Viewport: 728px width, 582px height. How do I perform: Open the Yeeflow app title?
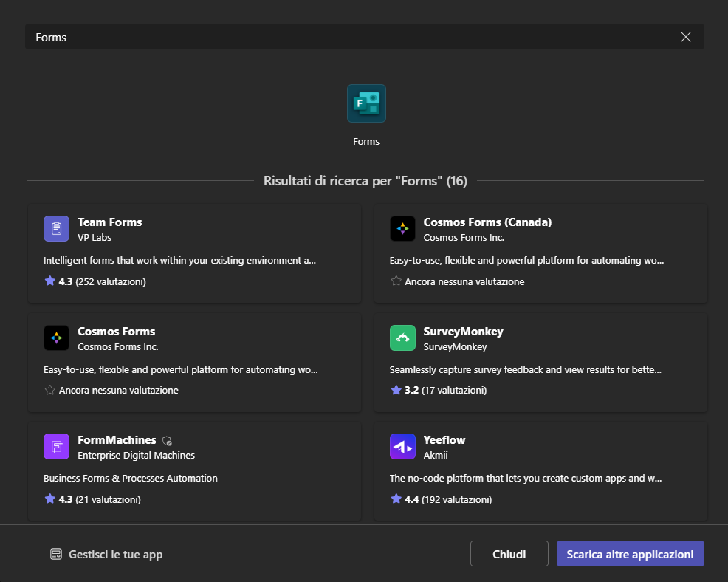[444, 440]
